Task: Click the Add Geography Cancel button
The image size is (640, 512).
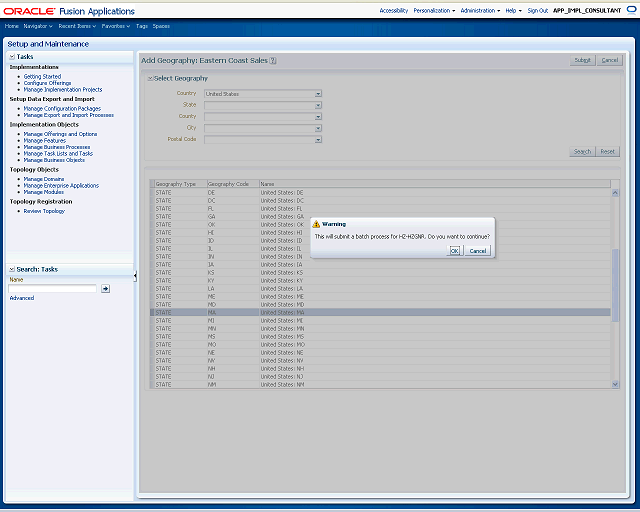Action: click(x=610, y=60)
